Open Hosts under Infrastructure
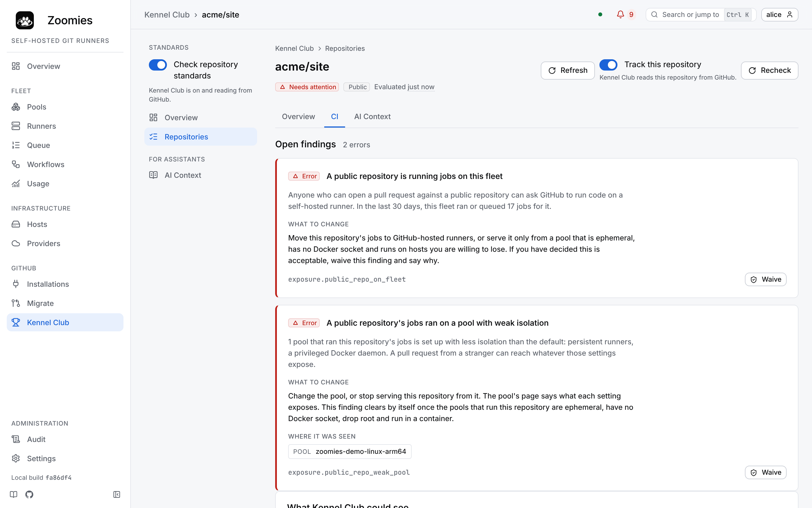 (65, 224)
